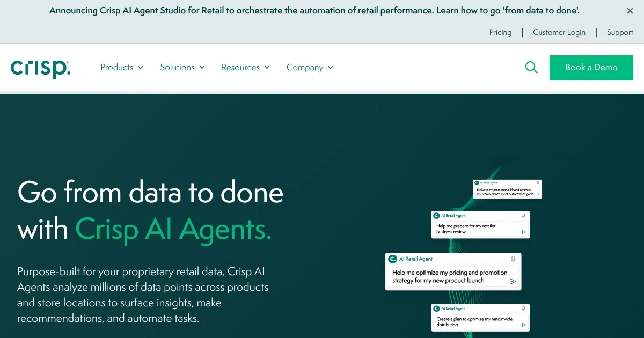Follow the 'from data to done' banner link
This screenshot has width=644, height=338.
(540, 10)
